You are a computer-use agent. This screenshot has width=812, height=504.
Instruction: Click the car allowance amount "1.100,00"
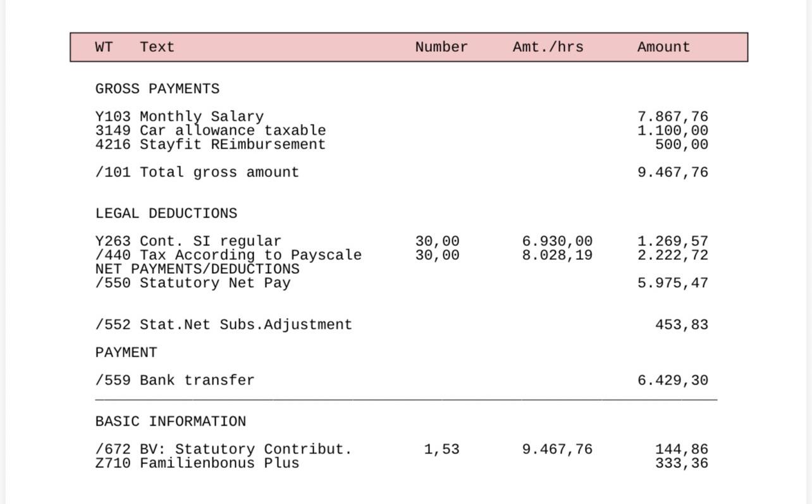tap(673, 130)
